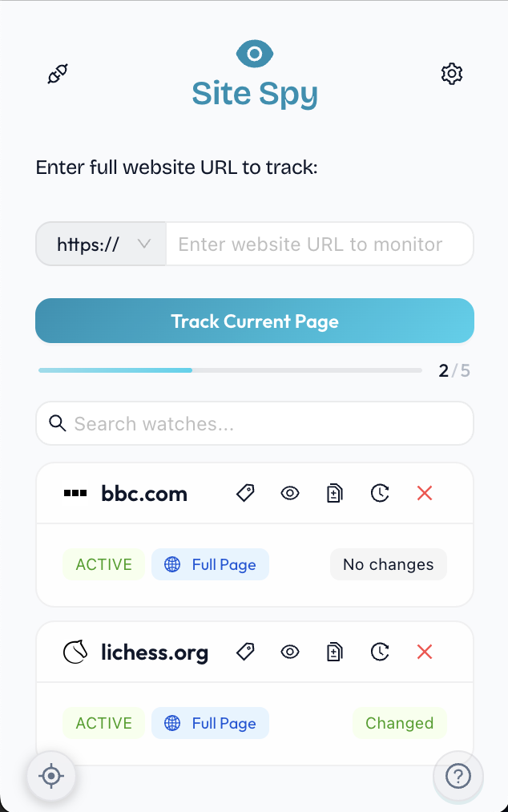
Task: Click the watch usage progress bar
Action: [230, 370]
